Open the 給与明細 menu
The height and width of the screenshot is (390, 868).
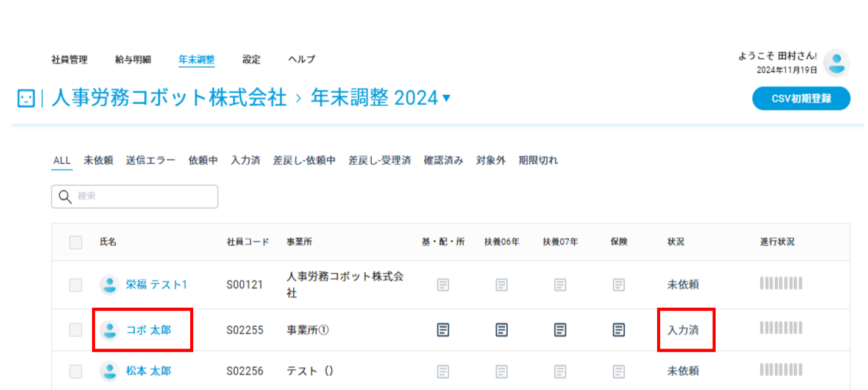click(x=133, y=60)
